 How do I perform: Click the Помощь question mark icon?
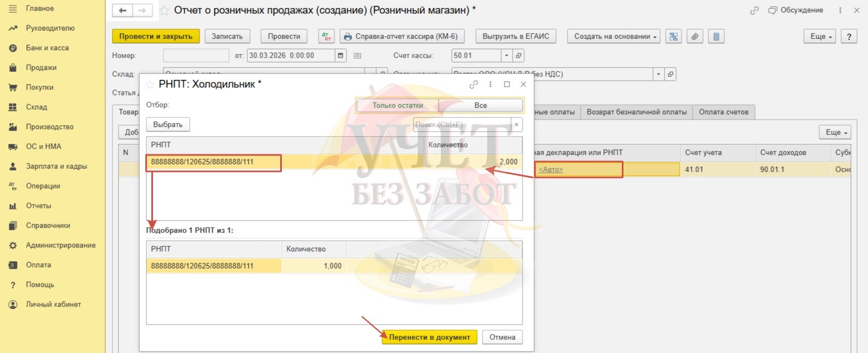[x=13, y=284]
